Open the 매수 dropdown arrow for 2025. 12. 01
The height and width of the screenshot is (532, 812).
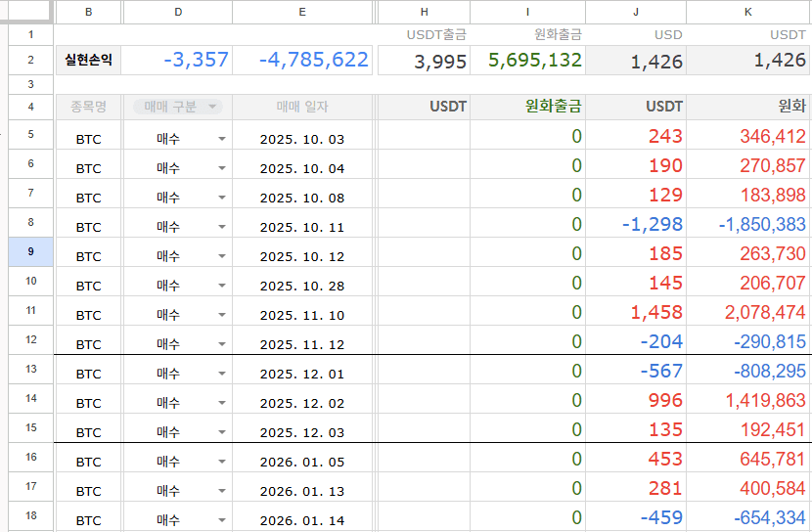[x=222, y=374]
